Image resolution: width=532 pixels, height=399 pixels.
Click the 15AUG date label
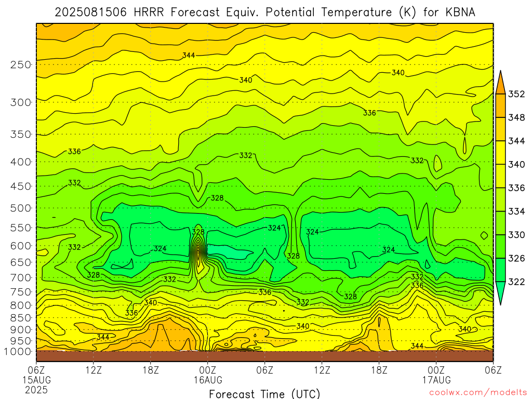point(36,380)
